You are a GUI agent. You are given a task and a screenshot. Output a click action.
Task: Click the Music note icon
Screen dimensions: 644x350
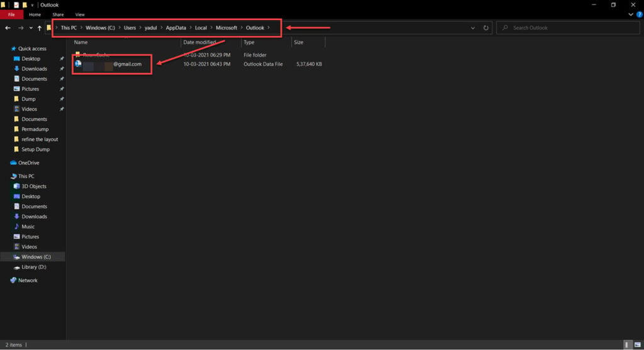click(16, 227)
